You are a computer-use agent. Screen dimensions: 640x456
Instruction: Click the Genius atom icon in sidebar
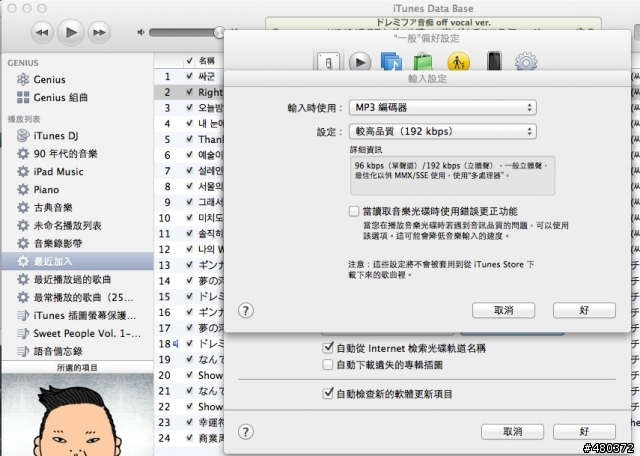(x=23, y=79)
